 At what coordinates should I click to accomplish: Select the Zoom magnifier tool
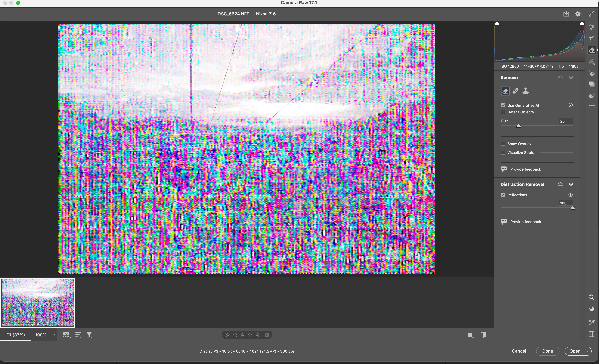pyautogui.click(x=591, y=297)
